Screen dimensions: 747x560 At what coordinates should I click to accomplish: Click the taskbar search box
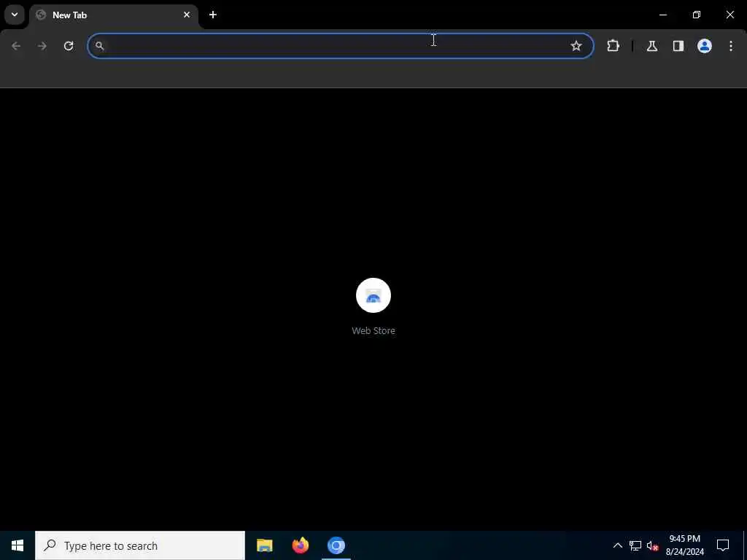coord(140,545)
